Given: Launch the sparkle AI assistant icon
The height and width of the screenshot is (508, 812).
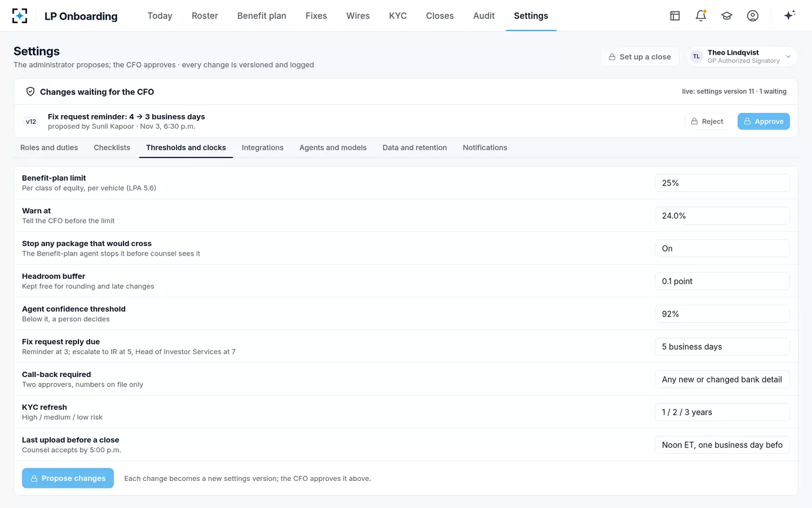Looking at the screenshot, I should point(789,15).
